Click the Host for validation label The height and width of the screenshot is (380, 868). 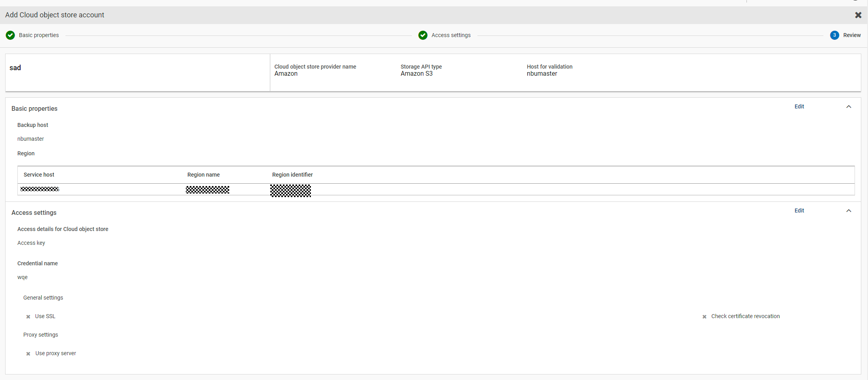pos(550,67)
